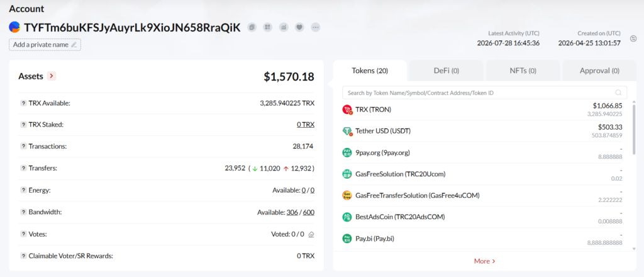Click the token list scroll down arrow
This screenshot has width=644, height=277.
(634, 248)
